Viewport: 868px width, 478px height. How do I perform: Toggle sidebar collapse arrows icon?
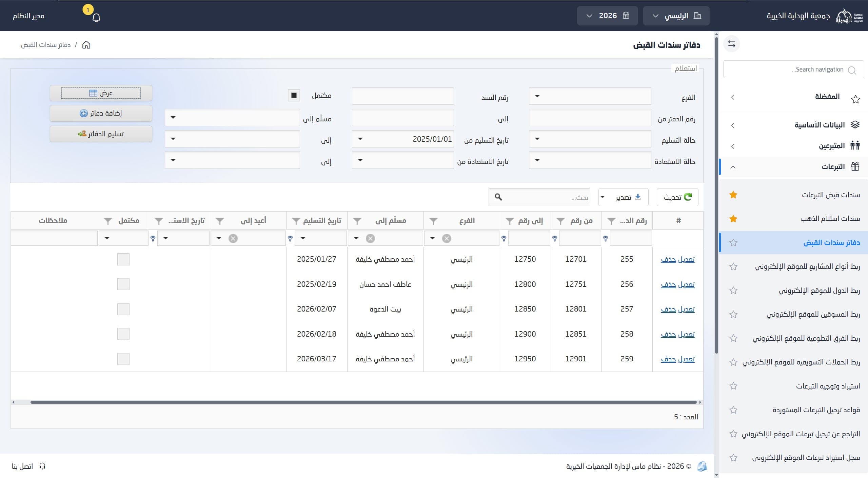[732, 44]
